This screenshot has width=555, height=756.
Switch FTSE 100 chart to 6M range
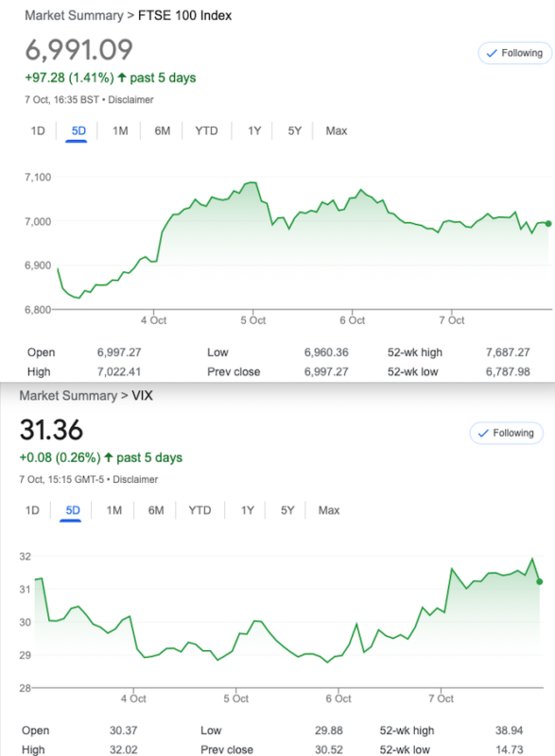pyautogui.click(x=162, y=131)
